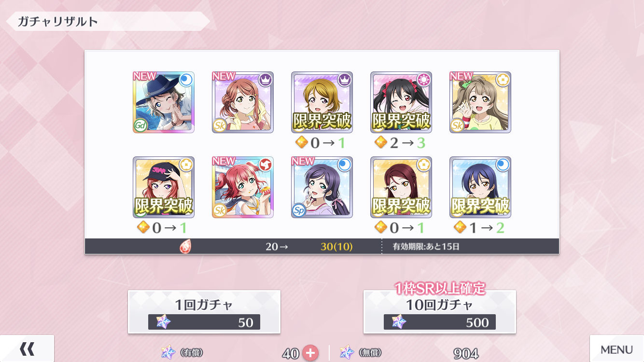
Task: Pull ten times with the 10回ガチャ button
Action: (x=440, y=312)
